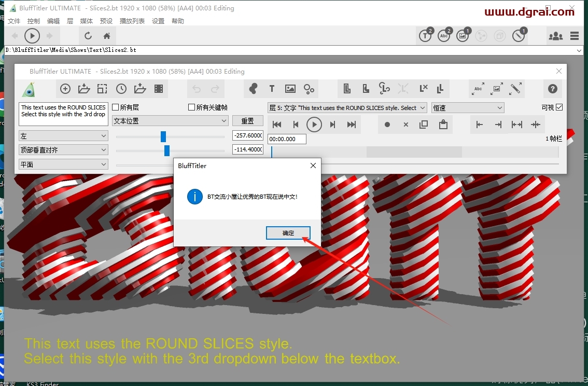Click the community people icon

pos(555,36)
